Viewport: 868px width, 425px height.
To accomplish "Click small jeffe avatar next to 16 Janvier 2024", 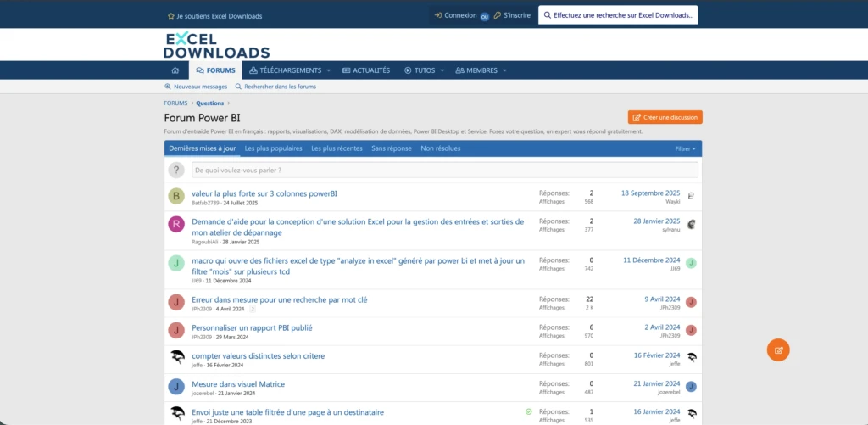I will click(x=691, y=414).
